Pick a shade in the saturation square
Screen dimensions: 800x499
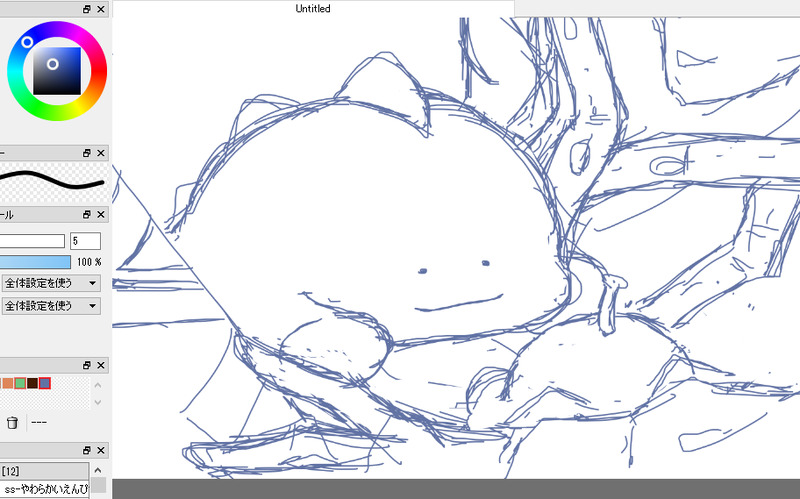coord(57,71)
